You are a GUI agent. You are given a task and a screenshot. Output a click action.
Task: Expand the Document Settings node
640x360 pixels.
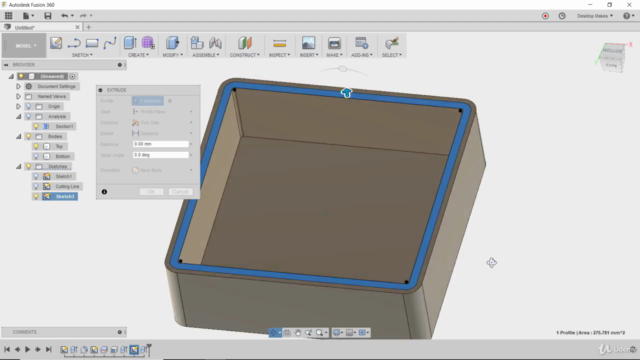click(18, 86)
